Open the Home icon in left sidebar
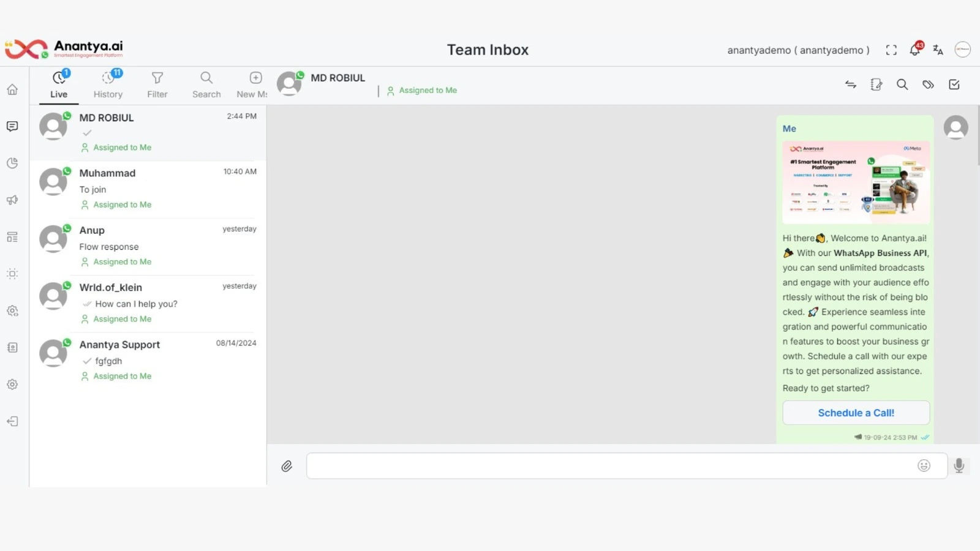Viewport: 980px width, 551px height. (x=12, y=89)
